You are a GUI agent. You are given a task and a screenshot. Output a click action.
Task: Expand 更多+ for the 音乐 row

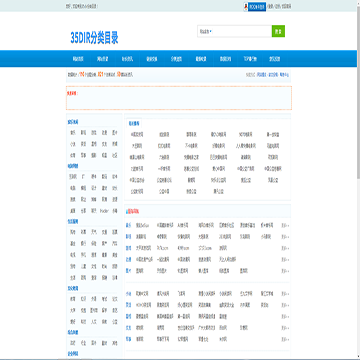click(285, 225)
